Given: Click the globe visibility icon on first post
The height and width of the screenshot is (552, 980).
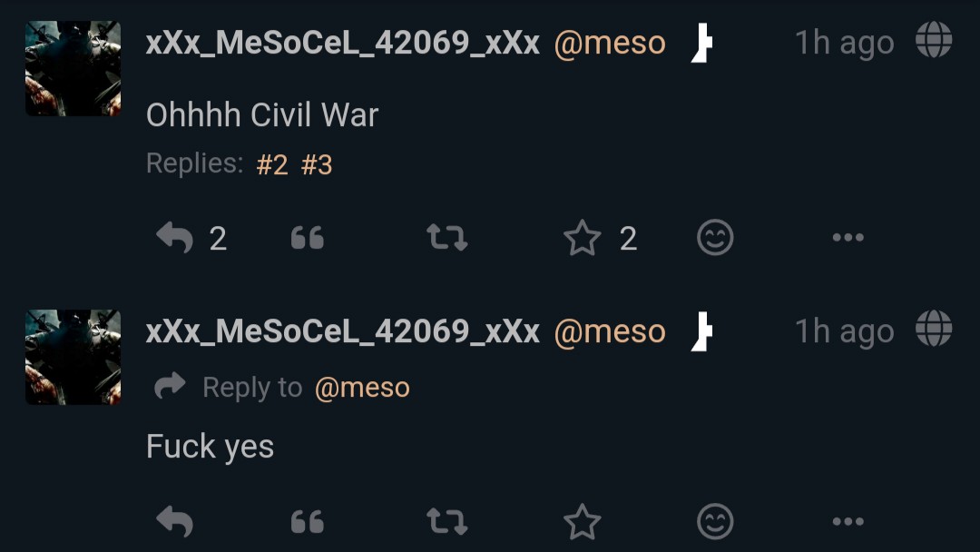Looking at the screenshot, I should tap(934, 39).
